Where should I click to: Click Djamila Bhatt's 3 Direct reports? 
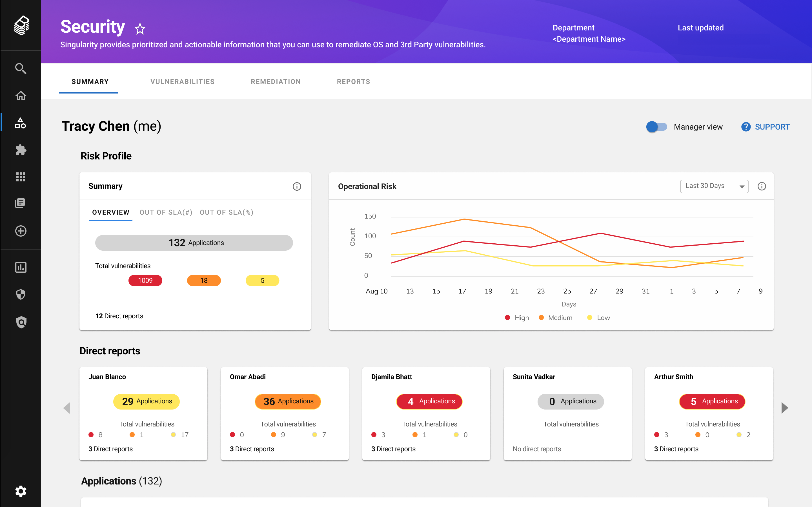tap(393, 449)
